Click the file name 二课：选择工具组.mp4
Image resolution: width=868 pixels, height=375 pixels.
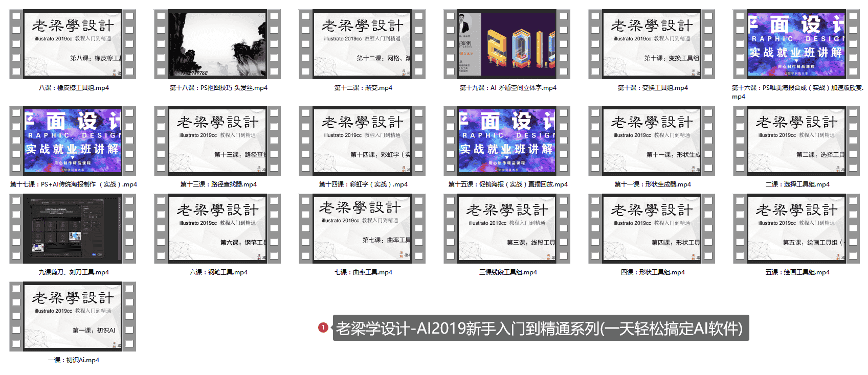(x=797, y=184)
